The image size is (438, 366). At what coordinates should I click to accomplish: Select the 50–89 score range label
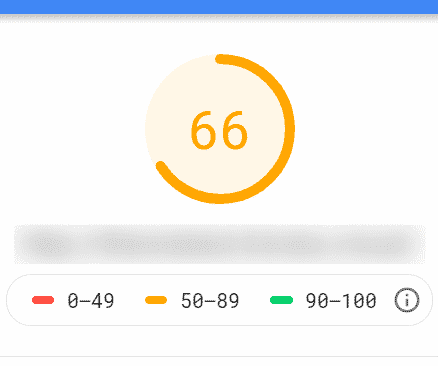210,301
